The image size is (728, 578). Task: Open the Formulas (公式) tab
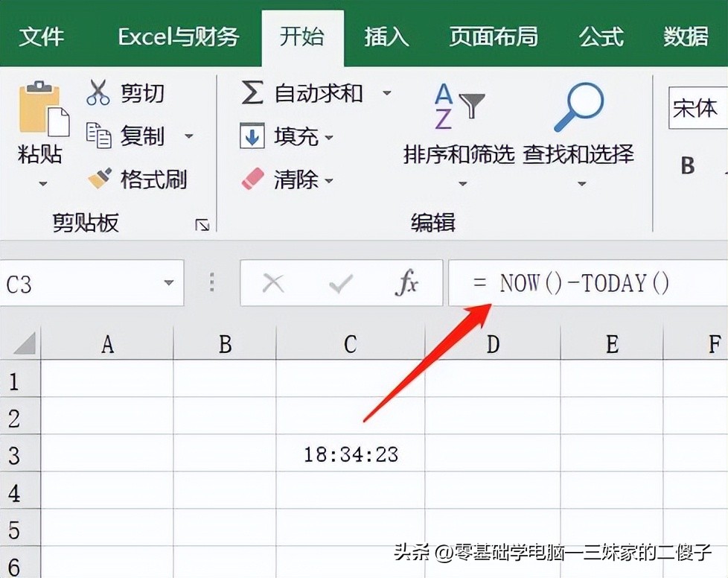(x=601, y=36)
